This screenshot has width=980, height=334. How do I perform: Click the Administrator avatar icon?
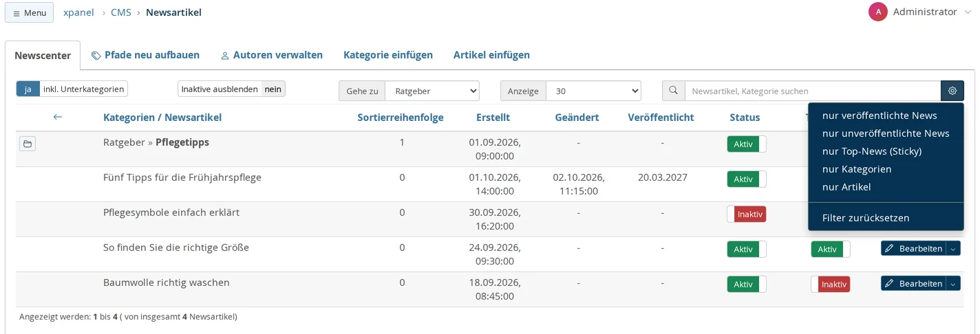click(x=877, y=12)
